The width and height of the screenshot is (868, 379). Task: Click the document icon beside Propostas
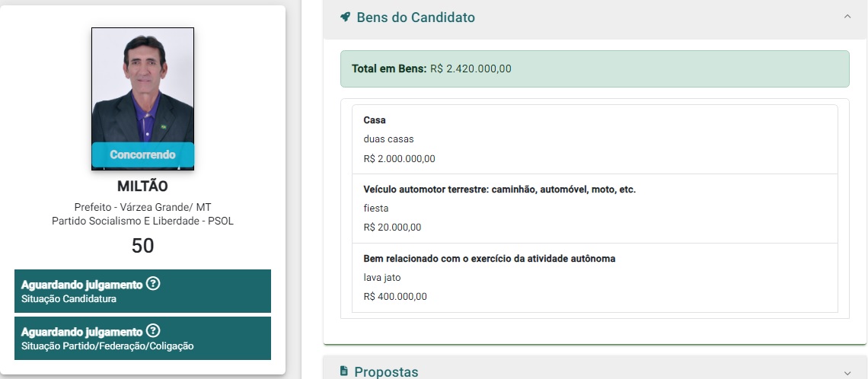[344, 371]
